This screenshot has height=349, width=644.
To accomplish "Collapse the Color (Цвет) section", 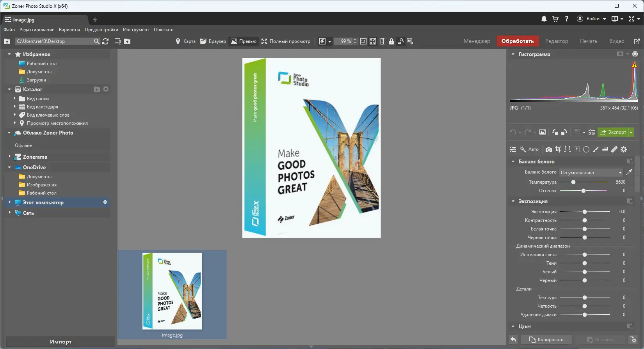I will [x=513, y=326].
